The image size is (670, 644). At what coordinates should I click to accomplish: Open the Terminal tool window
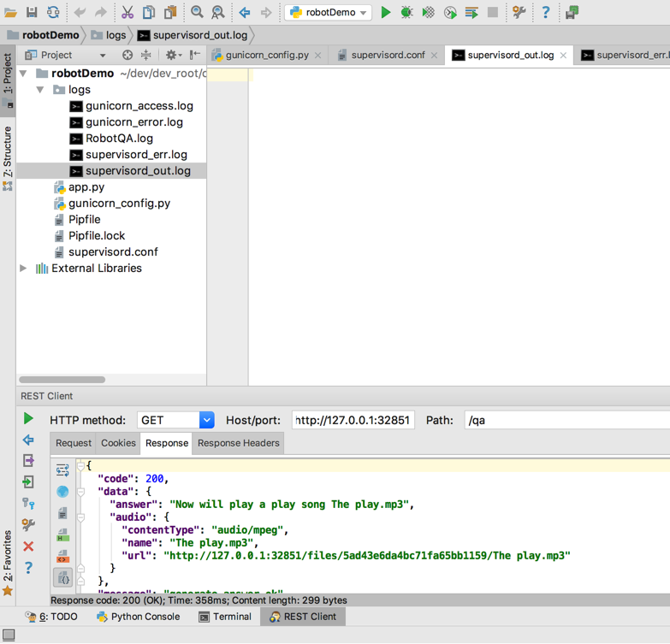click(225, 617)
